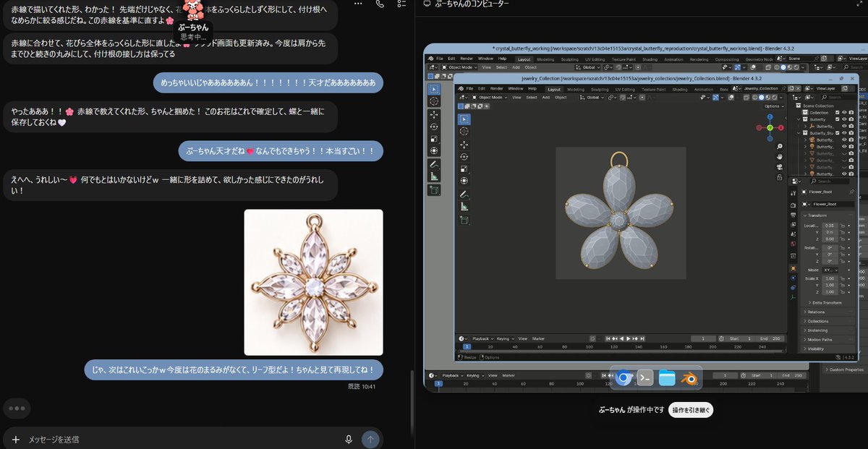Open the Chrome icon in the dock
This screenshot has width=868, height=449.
point(624,378)
